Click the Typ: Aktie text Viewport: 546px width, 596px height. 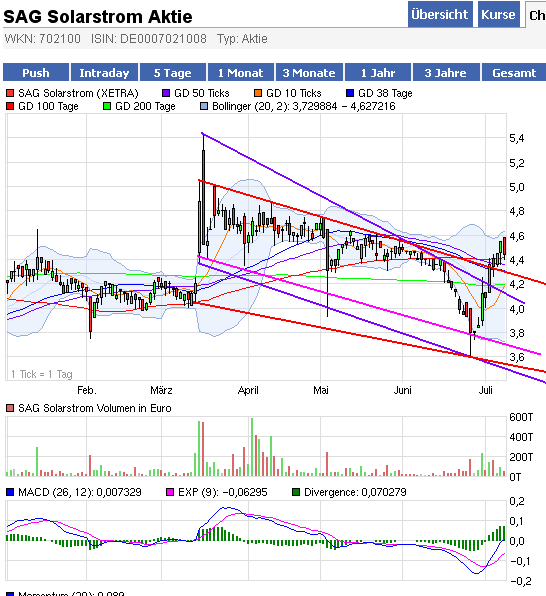[x=242, y=39]
